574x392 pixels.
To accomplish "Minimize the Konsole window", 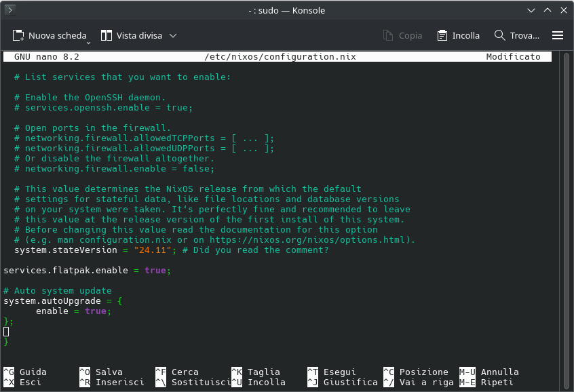I will 531,11.
